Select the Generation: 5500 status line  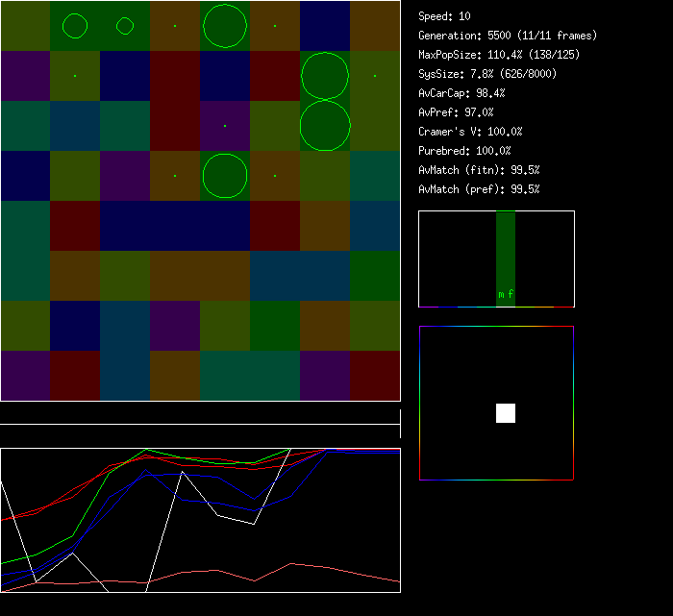click(x=508, y=36)
